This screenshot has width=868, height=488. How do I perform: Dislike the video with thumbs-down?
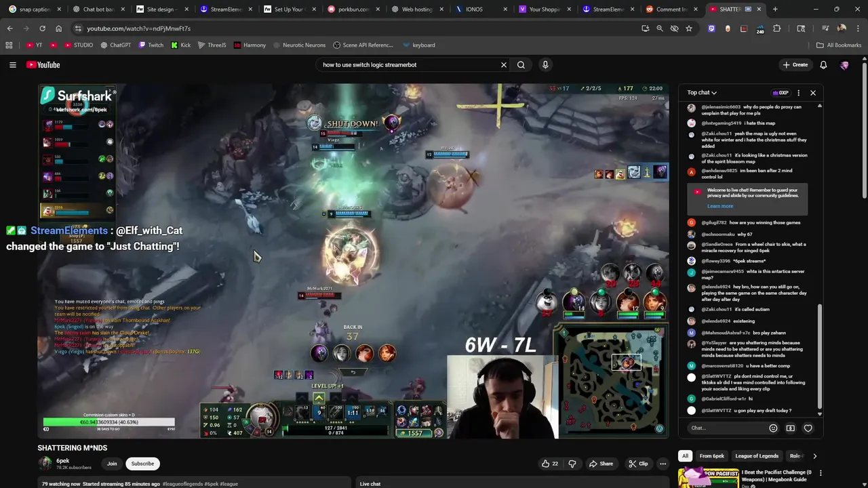[572, 464]
